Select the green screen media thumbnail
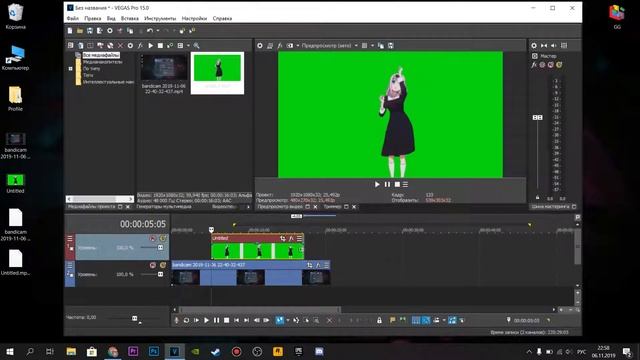Screen dimensions: 640x360 [x=217, y=68]
